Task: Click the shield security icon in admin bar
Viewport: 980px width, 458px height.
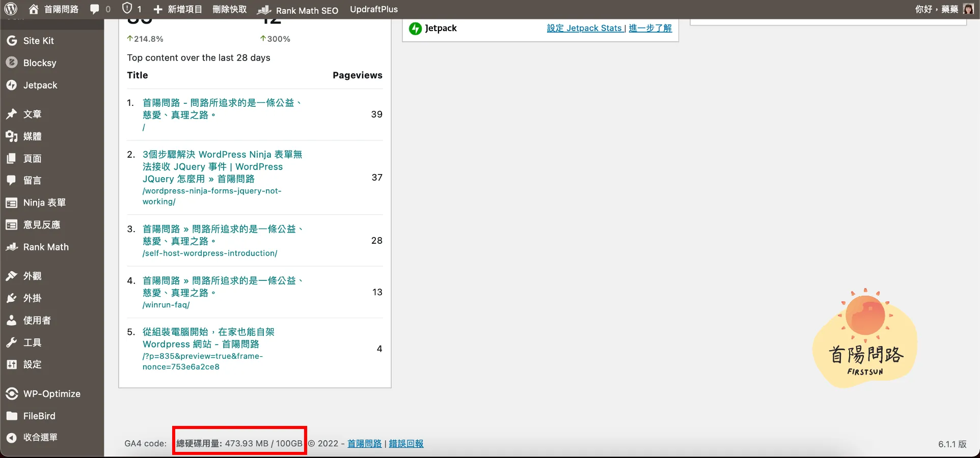Action: tap(127, 9)
